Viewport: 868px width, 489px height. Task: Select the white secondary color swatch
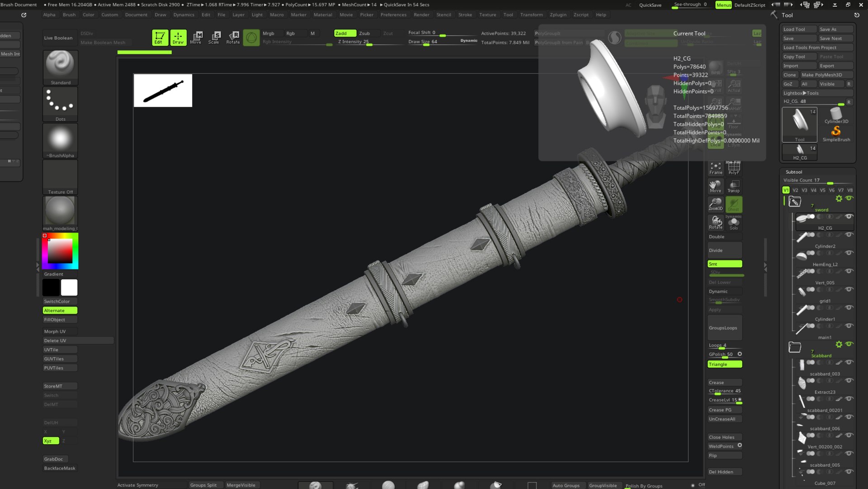pyautogui.click(x=69, y=288)
